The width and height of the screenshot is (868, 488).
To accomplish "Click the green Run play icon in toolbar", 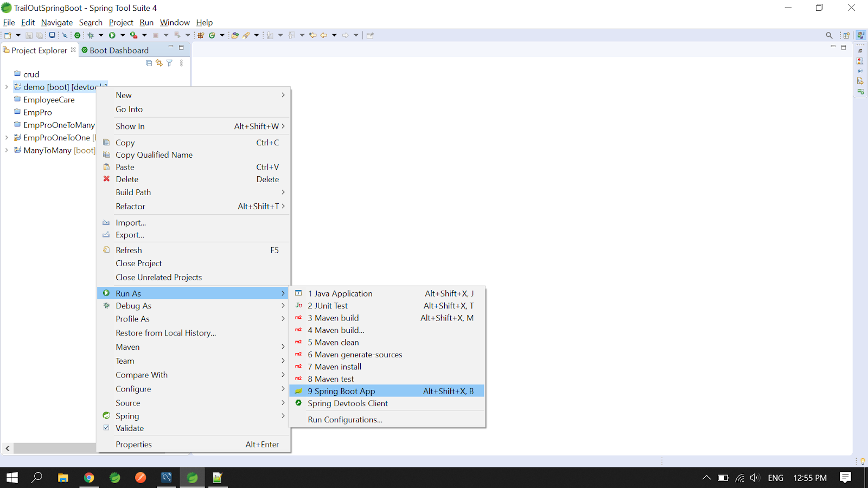I will coord(112,35).
